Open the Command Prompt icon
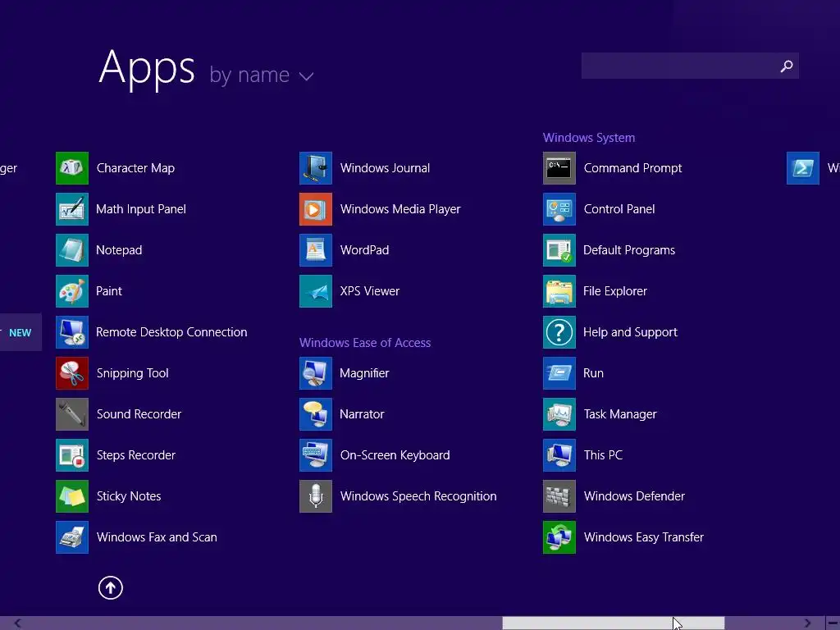This screenshot has height=630, width=840. pos(559,168)
